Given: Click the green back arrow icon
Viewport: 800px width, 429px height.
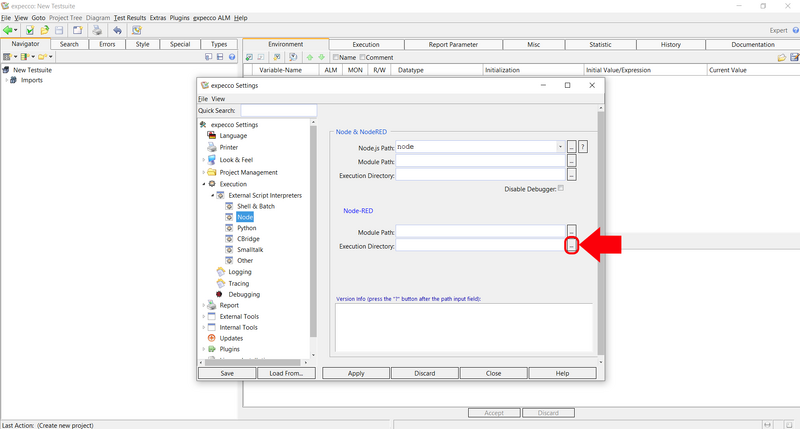Looking at the screenshot, I should point(9,31).
